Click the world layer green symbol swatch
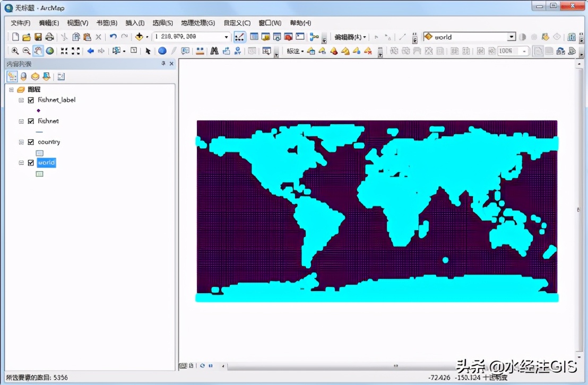This screenshot has height=385, width=588. pos(39,173)
